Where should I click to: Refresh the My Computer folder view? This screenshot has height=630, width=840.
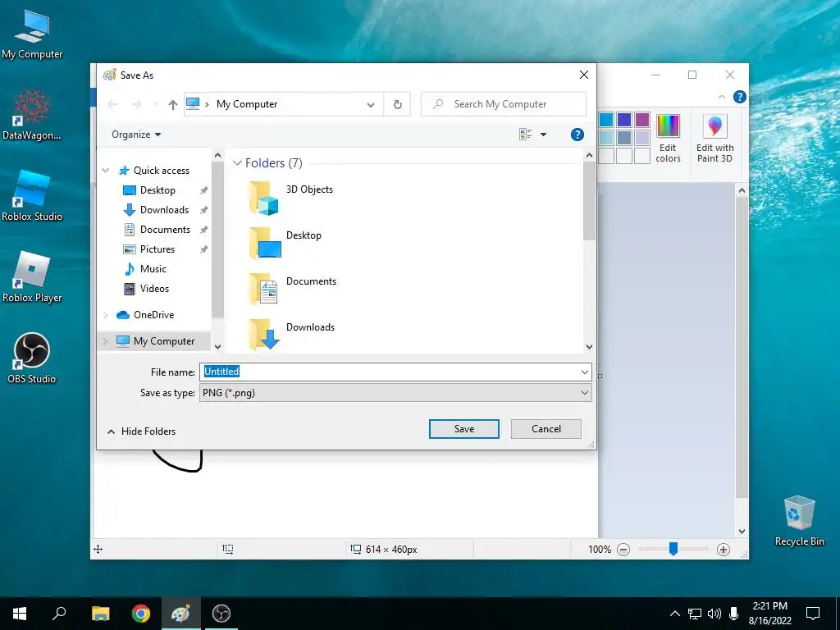click(398, 104)
